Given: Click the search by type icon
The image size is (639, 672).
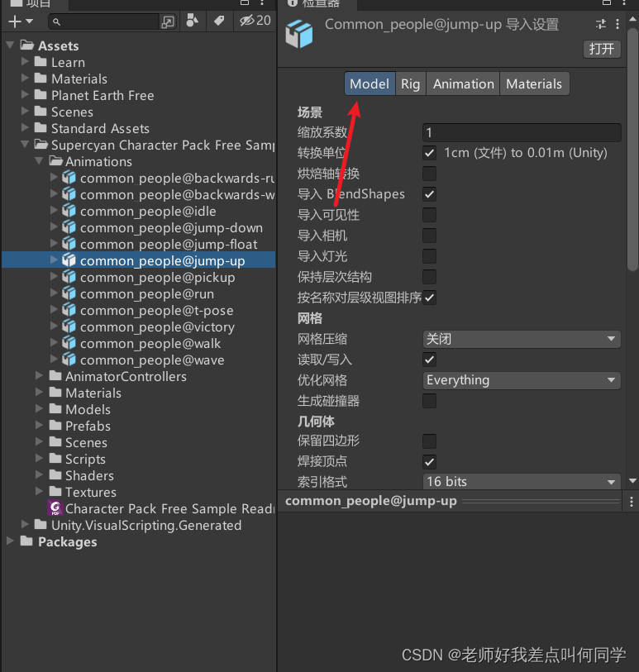Looking at the screenshot, I should (193, 20).
